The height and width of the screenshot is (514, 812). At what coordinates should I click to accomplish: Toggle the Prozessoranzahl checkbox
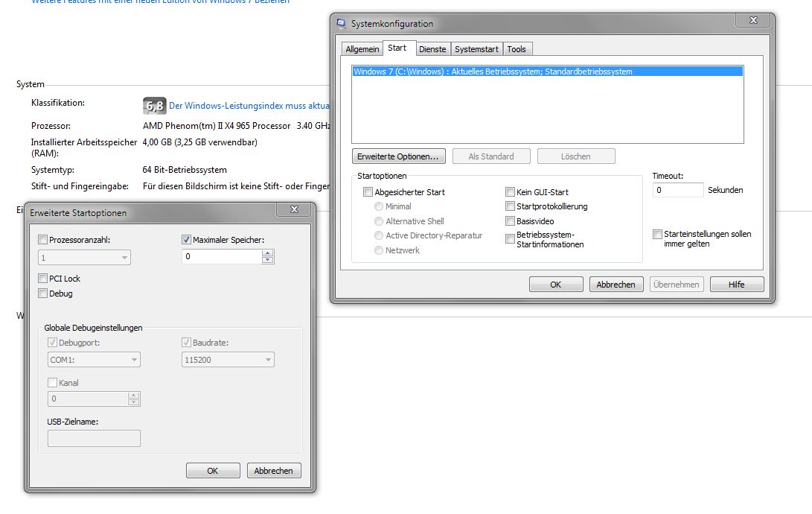tap(43, 240)
